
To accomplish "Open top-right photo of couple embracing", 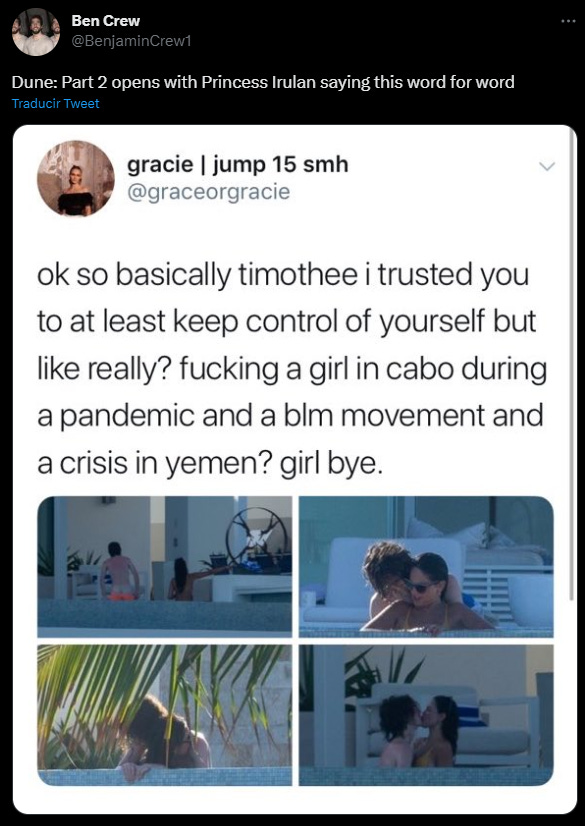I will coord(426,567).
